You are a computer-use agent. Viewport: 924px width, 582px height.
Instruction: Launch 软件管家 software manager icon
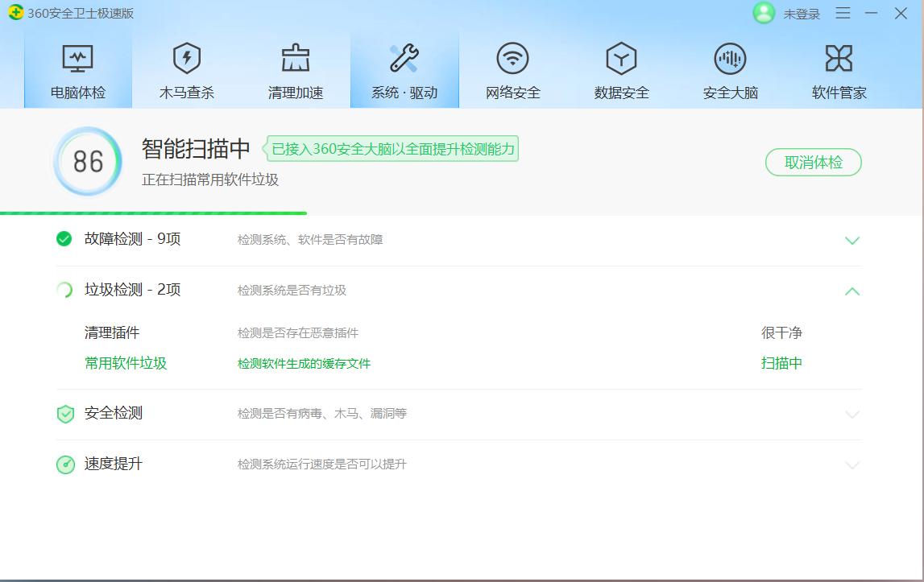point(839,58)
